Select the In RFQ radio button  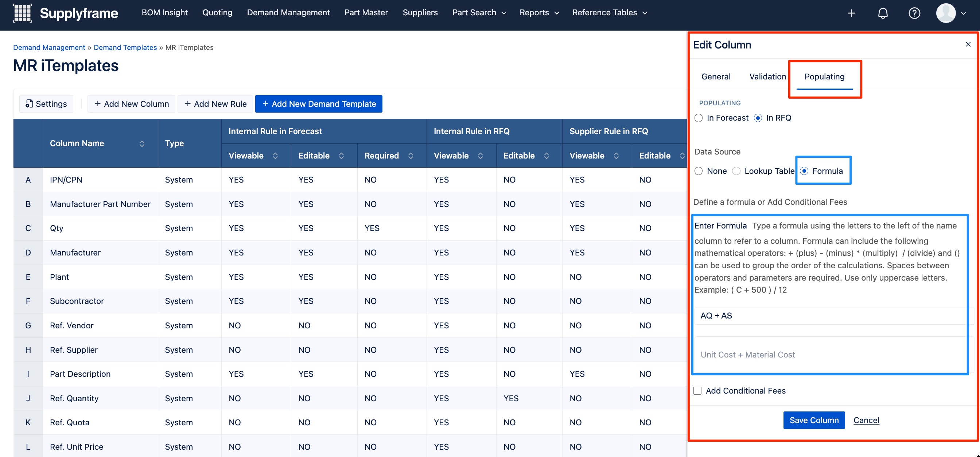758,118
